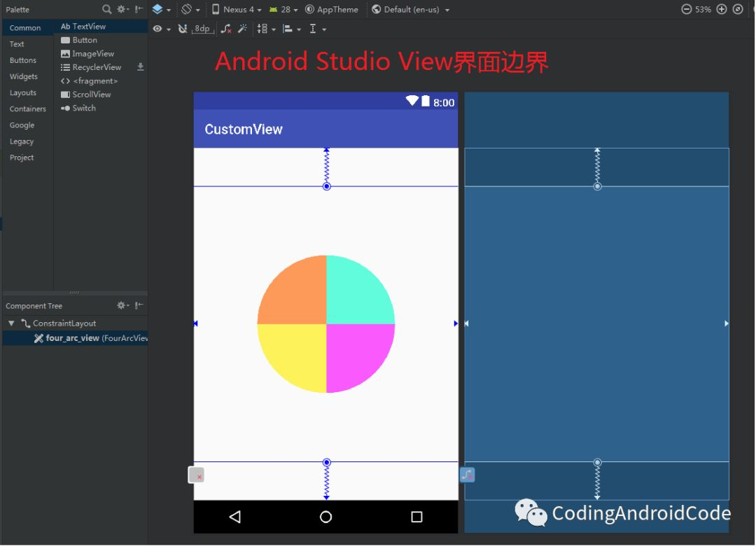Zoom in the design view
The width and height of the screenshot is (756, 549).
pyautogui.click(x=722, y=9)
